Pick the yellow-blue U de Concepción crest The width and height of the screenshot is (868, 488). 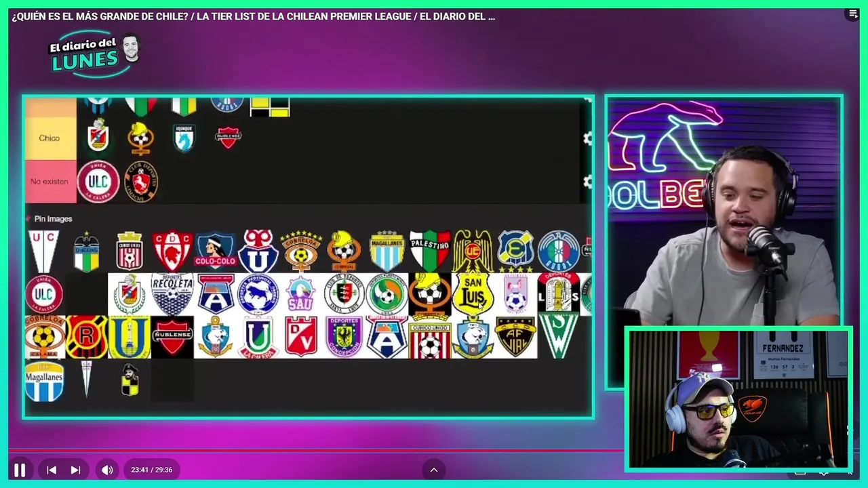(130, 337)
